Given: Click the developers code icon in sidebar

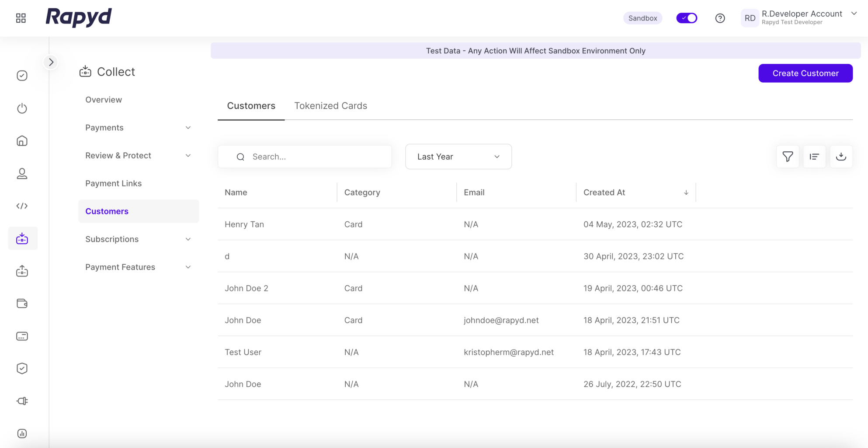Looking at the screenshot, I should pos(22,206).
